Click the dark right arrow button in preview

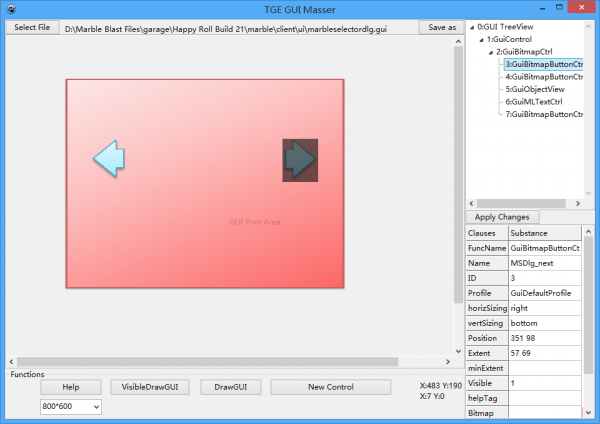point(300,160)
